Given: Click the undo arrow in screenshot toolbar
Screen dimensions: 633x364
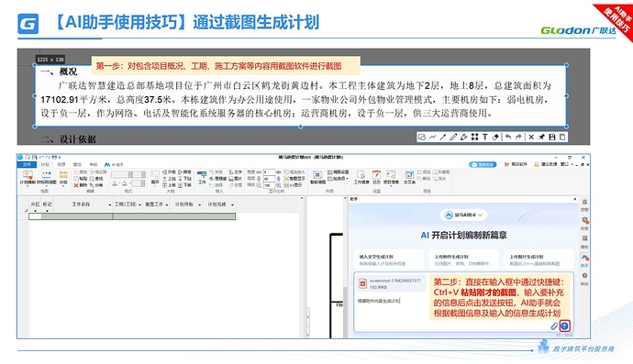Looking at the screenshot, I should click(x=508, y=138).
